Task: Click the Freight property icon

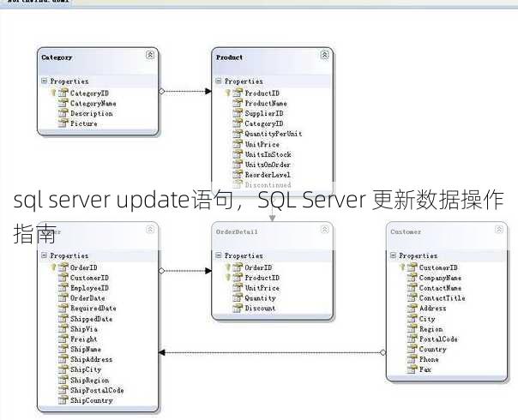Action: click(63, 339)
